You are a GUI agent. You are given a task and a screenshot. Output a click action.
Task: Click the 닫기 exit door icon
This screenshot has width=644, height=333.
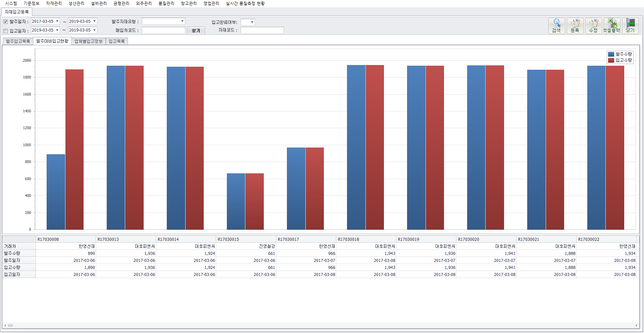[630, 25]
